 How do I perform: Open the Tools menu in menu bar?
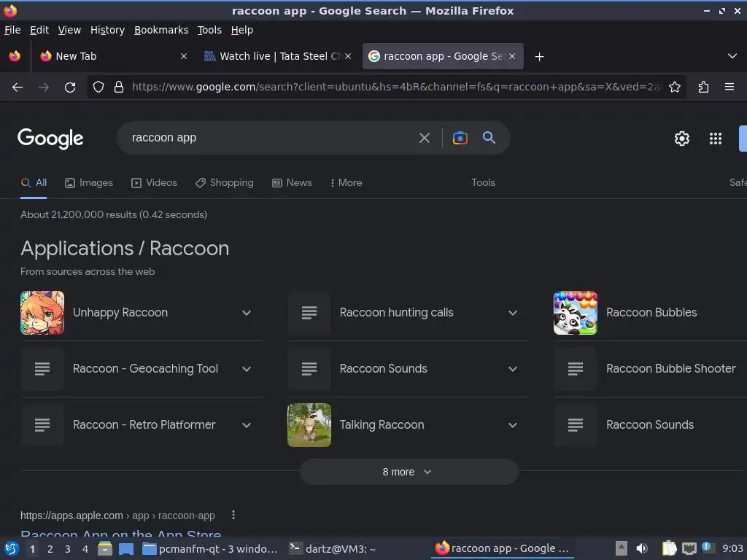[x=209, y=30]
